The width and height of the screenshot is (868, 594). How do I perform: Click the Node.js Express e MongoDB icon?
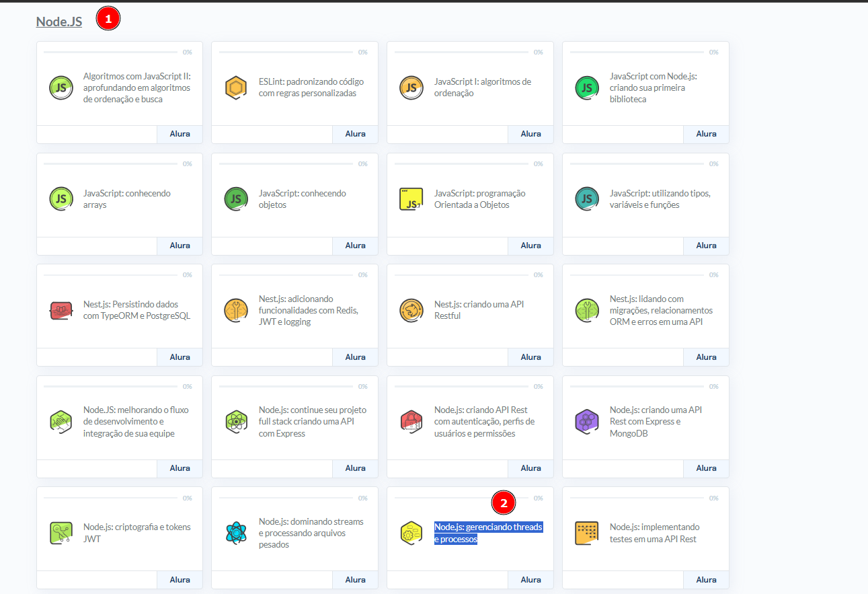pos(587,422)
